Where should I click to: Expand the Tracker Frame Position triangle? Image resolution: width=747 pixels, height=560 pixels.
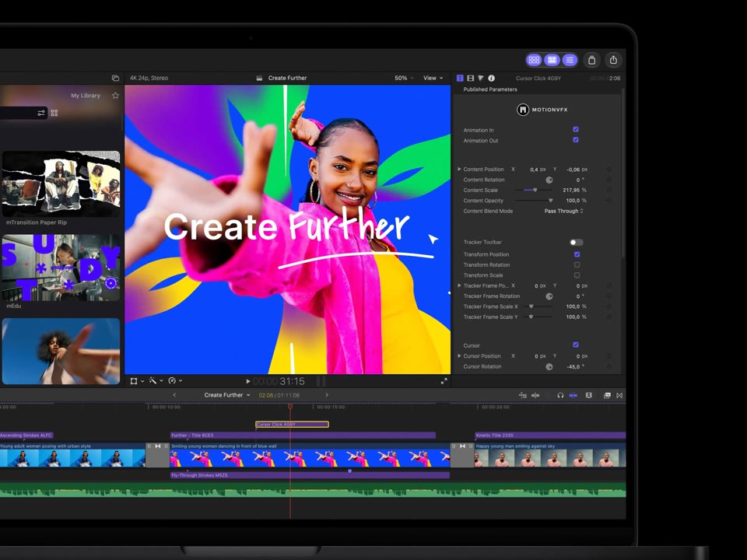(x=459, y=285)
